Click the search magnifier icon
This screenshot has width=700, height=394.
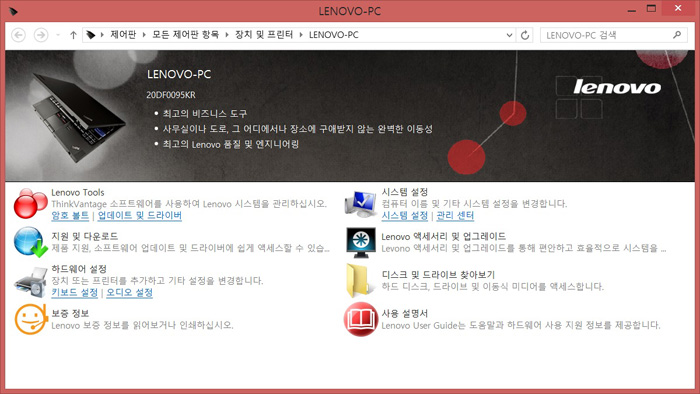point(677,34)
